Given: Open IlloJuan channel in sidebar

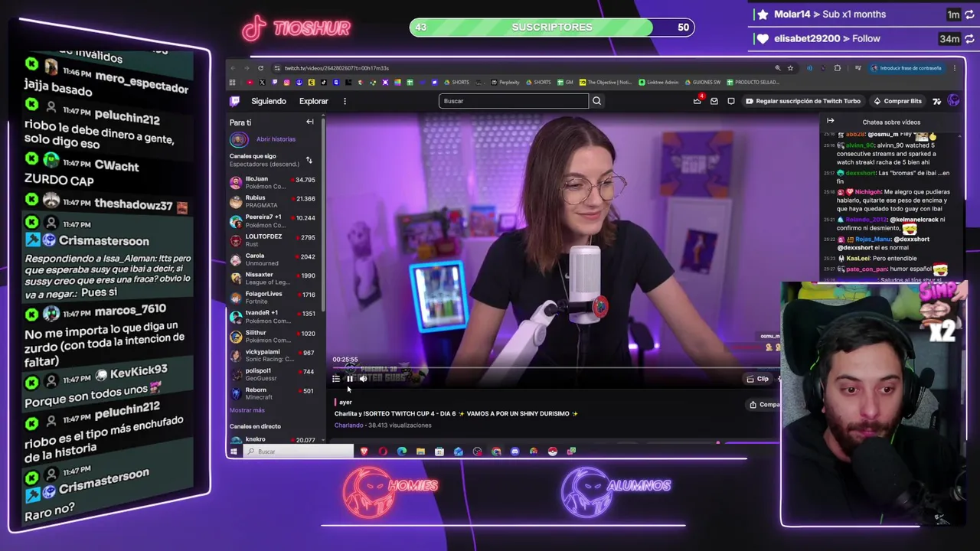Looking at the screenshot, I should click(273, 182).
